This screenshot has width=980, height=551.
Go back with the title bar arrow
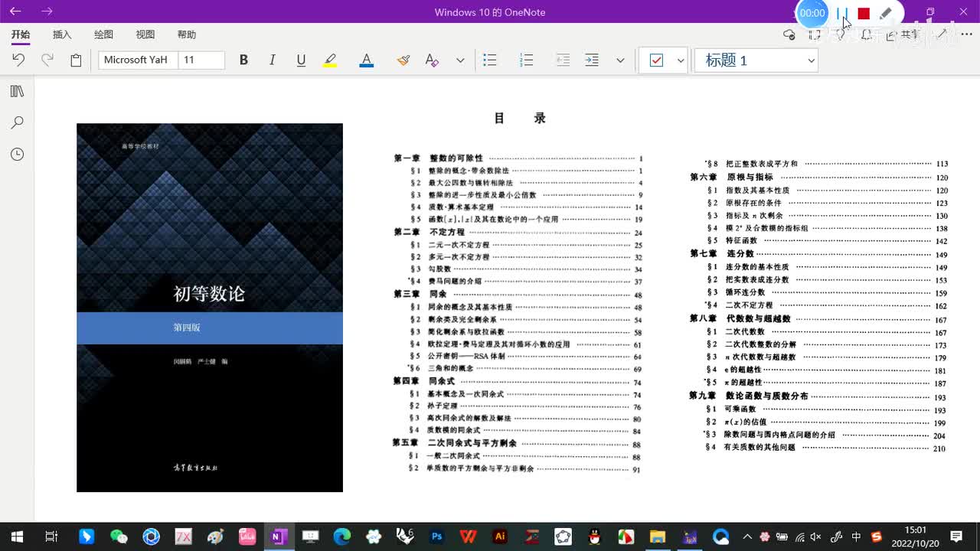[15, 11]
